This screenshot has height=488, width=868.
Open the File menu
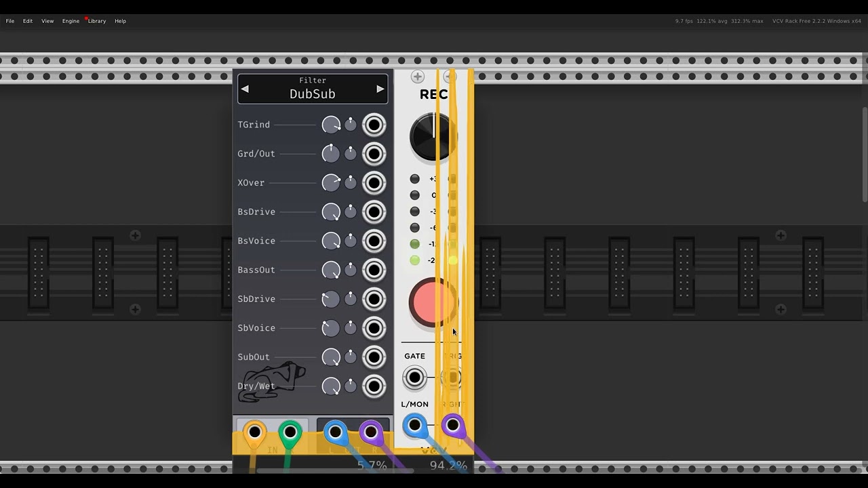(x=10, y=21)
